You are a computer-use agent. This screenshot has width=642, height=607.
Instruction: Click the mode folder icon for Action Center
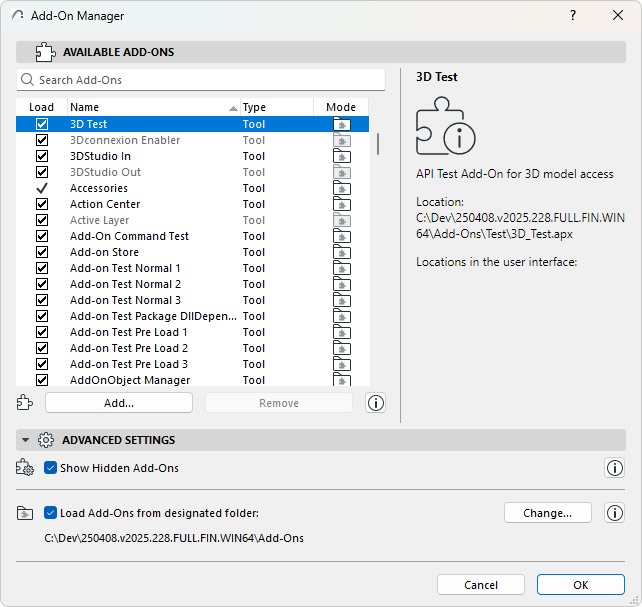342,204
